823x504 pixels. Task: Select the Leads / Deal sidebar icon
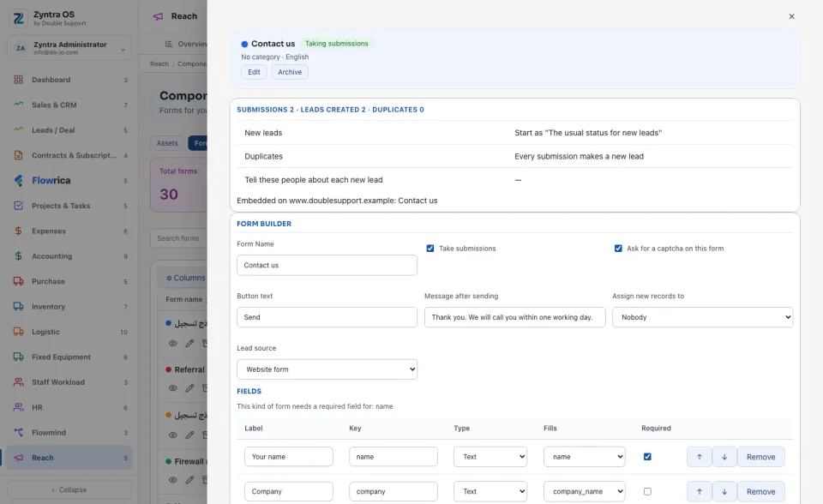point(18,129)
